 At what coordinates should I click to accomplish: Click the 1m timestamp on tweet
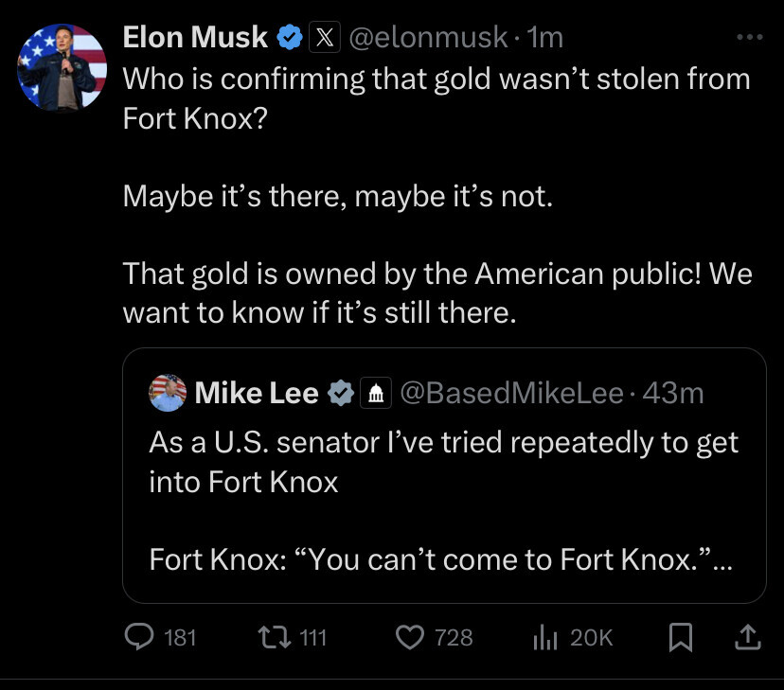[x=545, y=38]
